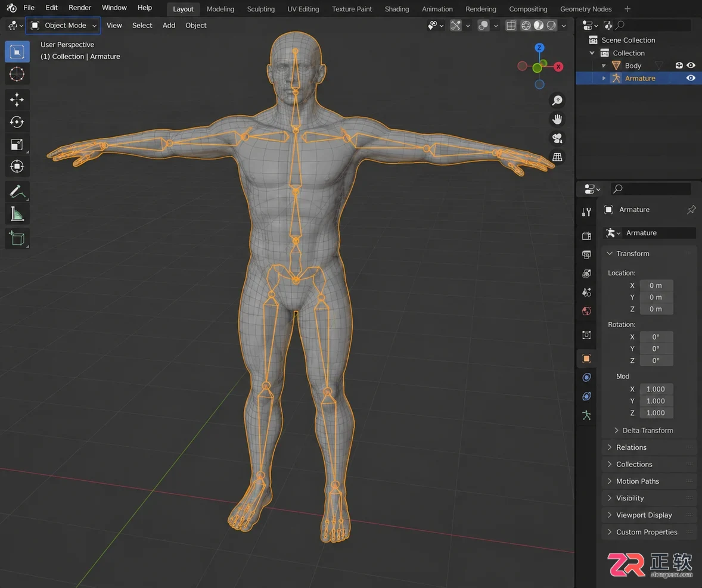Open the Armature data properties tab

point(586,415)
